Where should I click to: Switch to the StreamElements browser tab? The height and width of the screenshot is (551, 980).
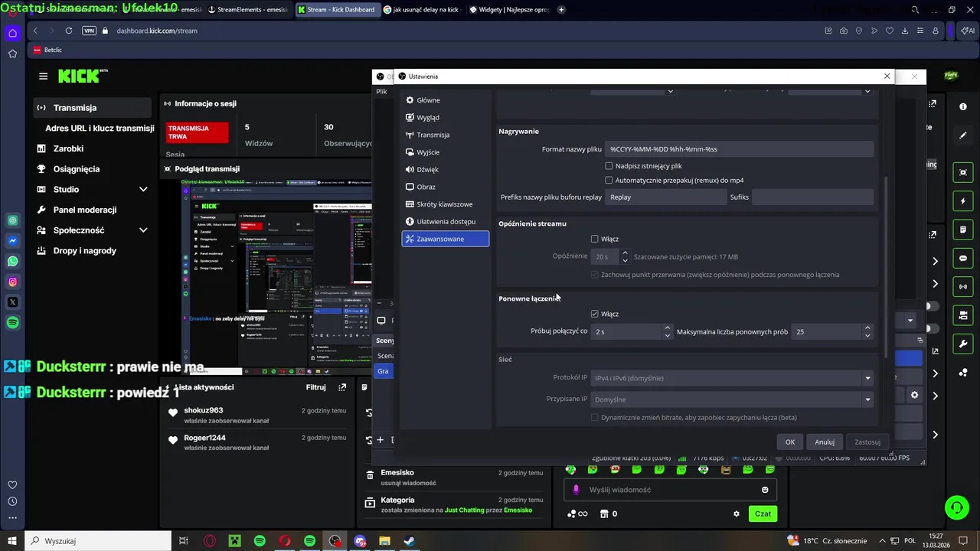point(249,10)
